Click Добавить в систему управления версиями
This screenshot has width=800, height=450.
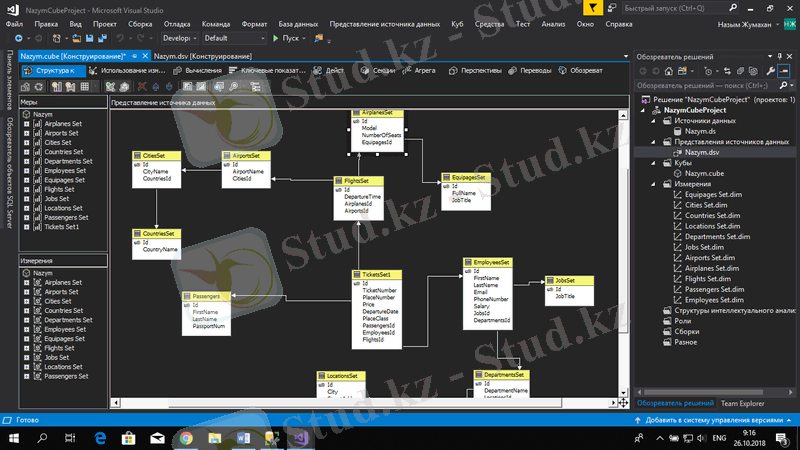[714, 420]
